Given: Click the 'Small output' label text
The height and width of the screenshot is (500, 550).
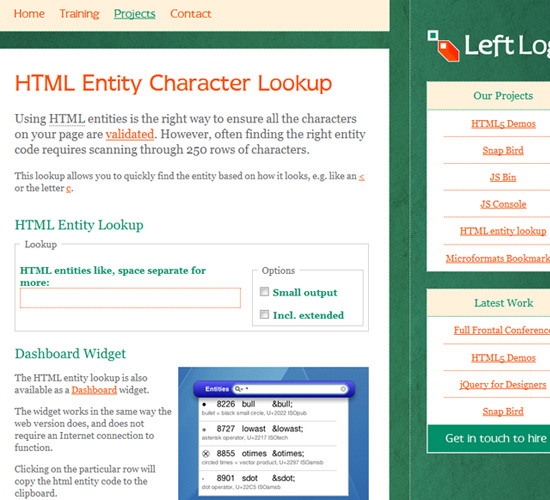Looking at the screenshot, I should coord(305,292).
